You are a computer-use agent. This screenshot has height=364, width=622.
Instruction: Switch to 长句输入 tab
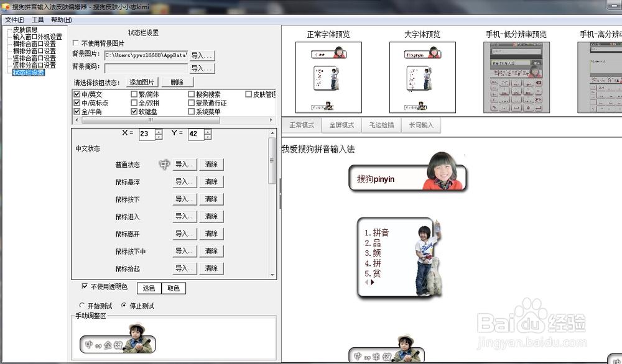[421, 125]
